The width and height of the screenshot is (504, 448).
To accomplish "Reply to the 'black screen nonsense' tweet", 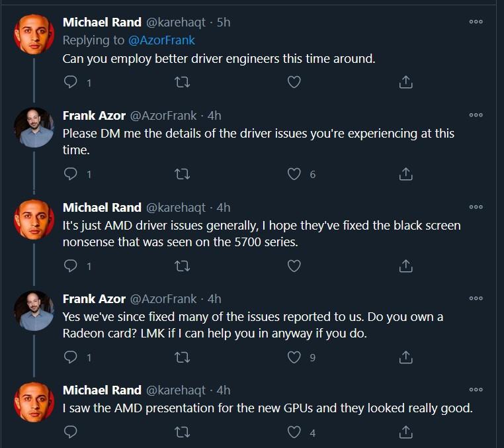I will tap(71, 266).
